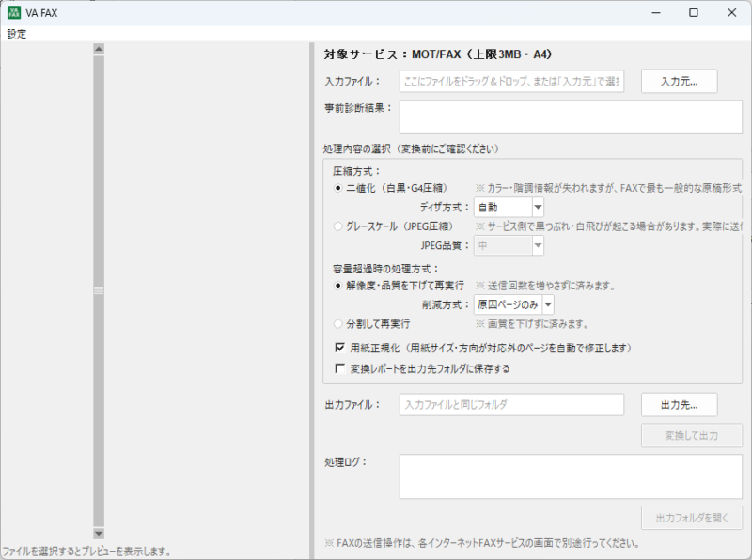Click the ファイルを選択するとプレビューを表示します status text
Image resolution: width=752 pixels, height=560 pixels.
86,552
